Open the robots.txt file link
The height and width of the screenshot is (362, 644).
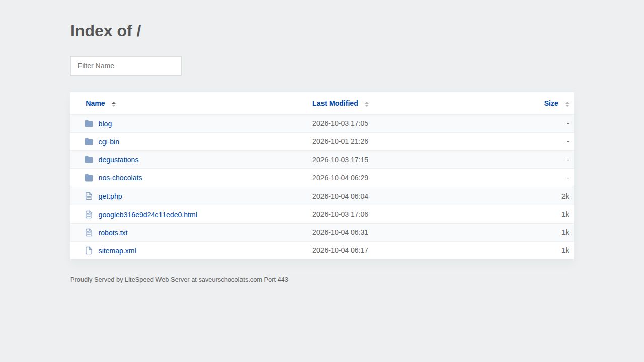point(113,233)
